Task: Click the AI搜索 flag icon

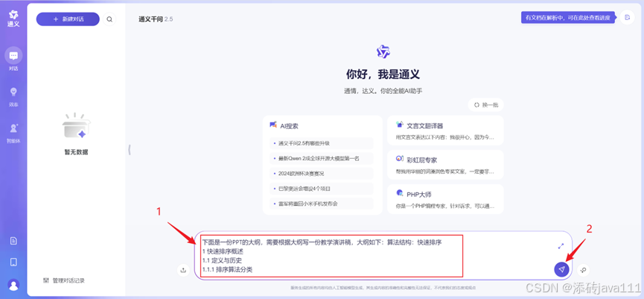Action: [273, 125]
